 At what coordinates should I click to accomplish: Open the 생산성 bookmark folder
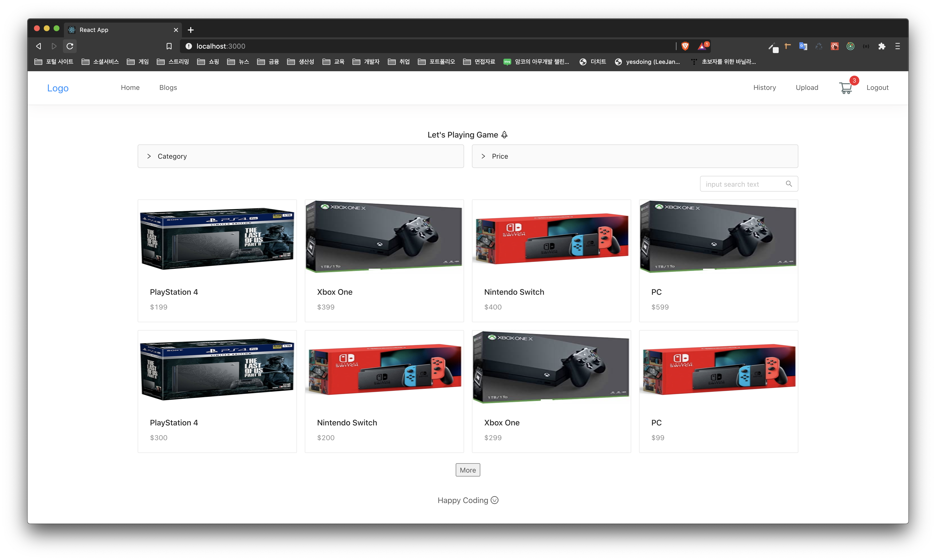click(301, 61)
